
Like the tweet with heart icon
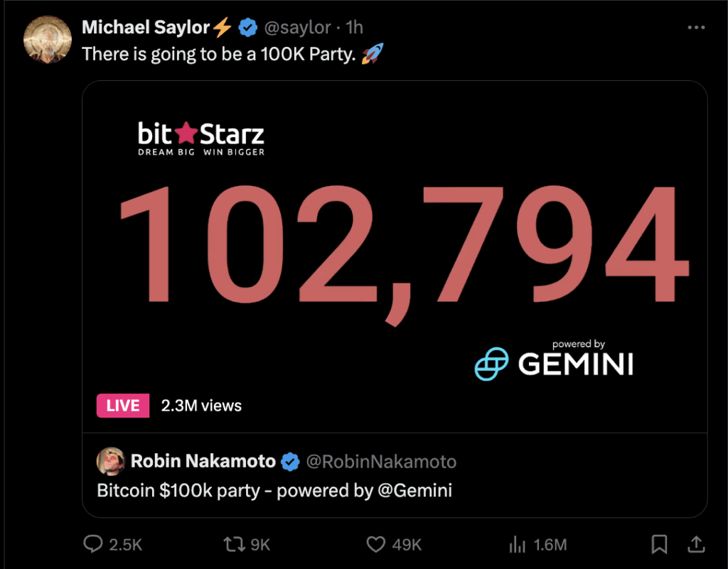375,544
